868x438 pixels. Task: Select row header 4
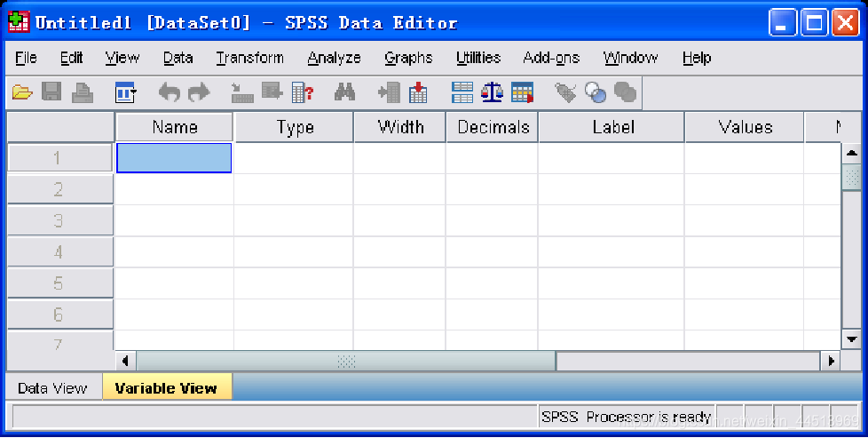coord(59,252)
